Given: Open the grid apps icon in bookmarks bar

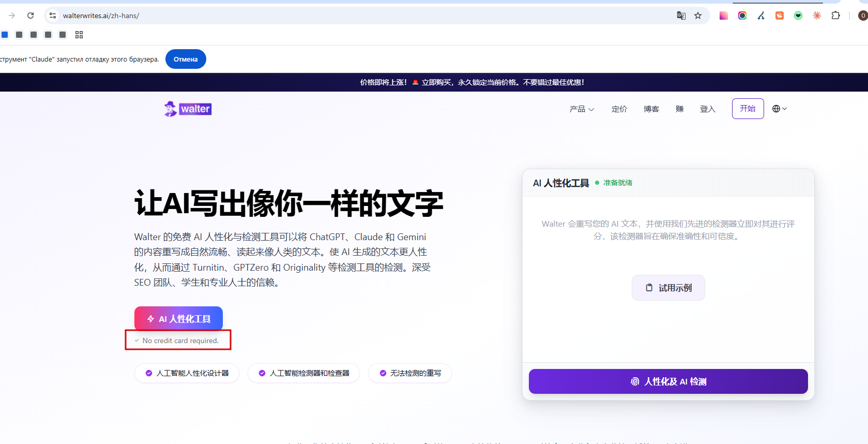Looking at the screenshot, I should click(x=79, y=35).
